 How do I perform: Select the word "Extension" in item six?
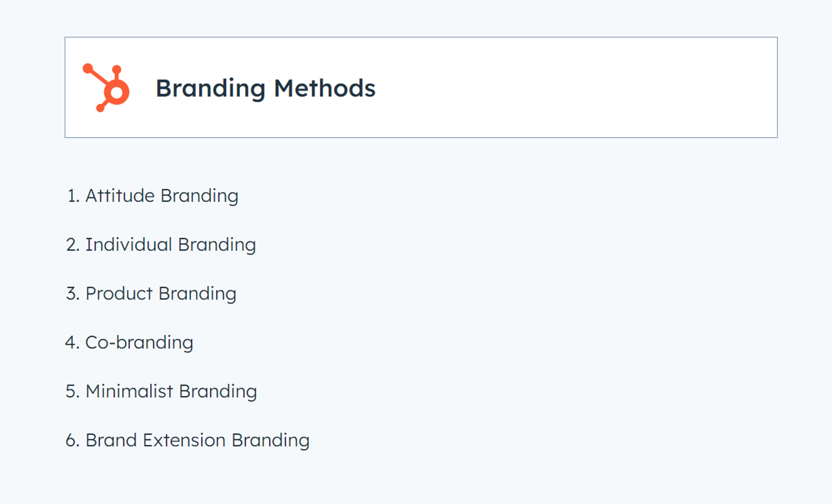coord(184,441)
